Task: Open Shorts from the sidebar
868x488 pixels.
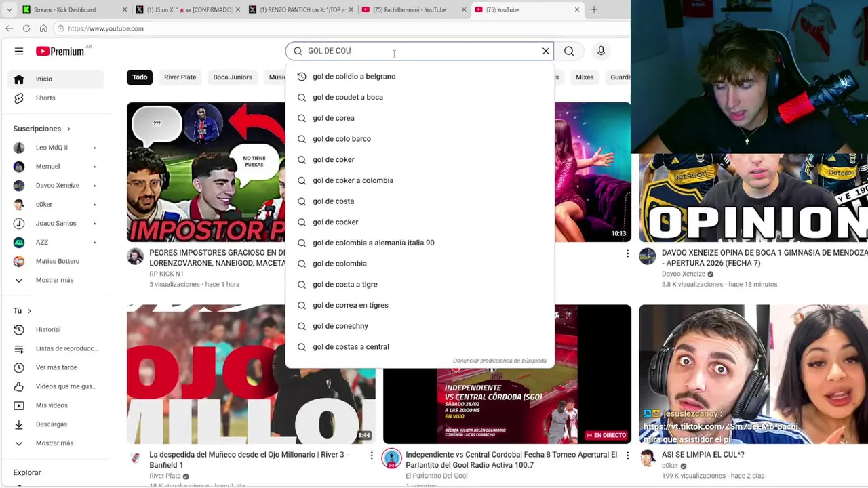Action: 56,98
